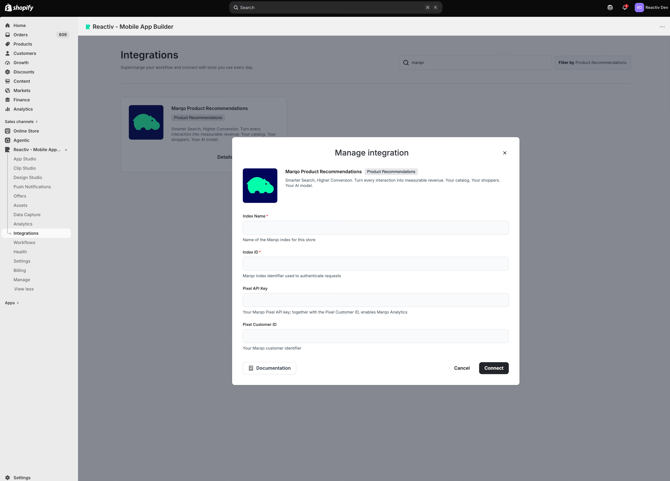Focus the Pixel API Key field

click(x=376, y=300)
